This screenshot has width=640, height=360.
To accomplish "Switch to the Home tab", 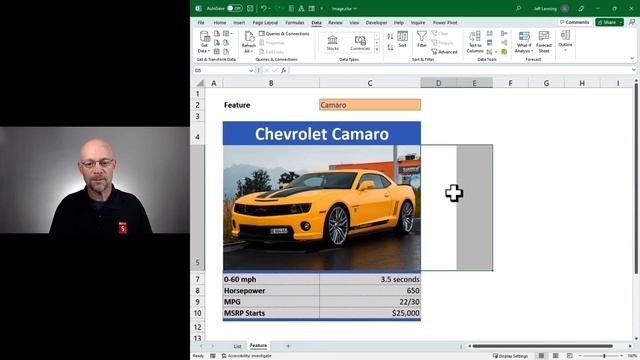I will (220, 22).
